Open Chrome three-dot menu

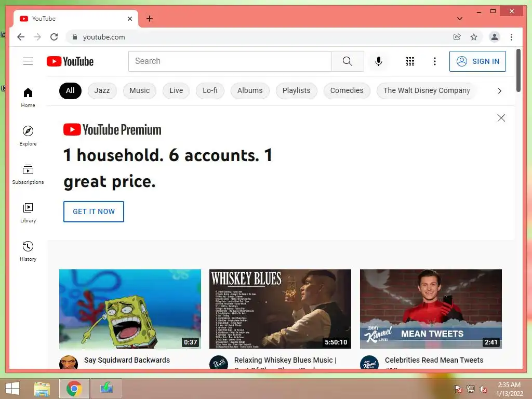(511, 37)
